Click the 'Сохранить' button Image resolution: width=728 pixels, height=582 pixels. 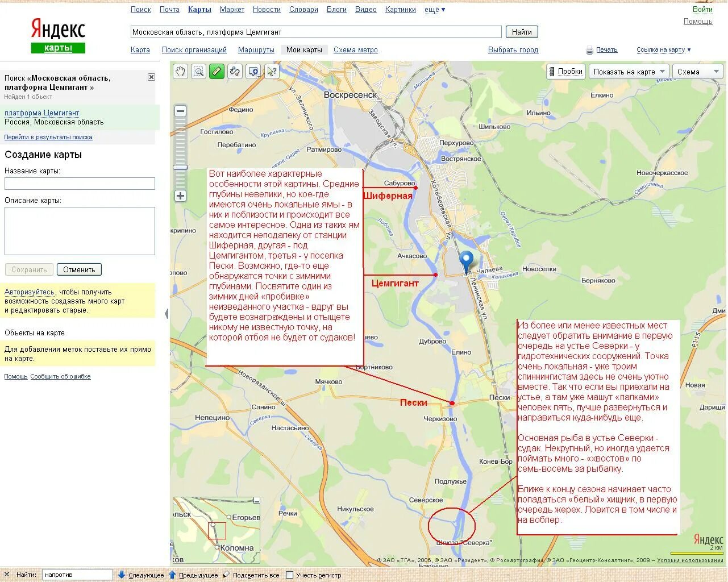(x=29, y=269)
